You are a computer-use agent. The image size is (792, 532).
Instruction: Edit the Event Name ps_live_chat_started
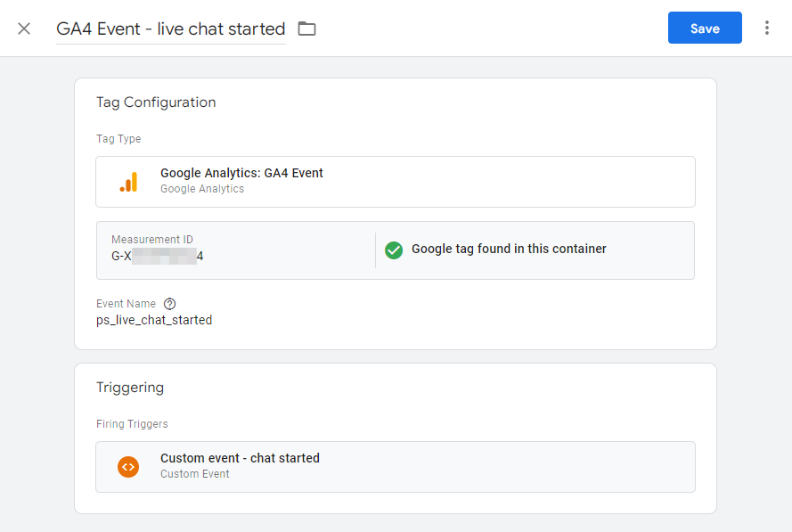[153, 319]
